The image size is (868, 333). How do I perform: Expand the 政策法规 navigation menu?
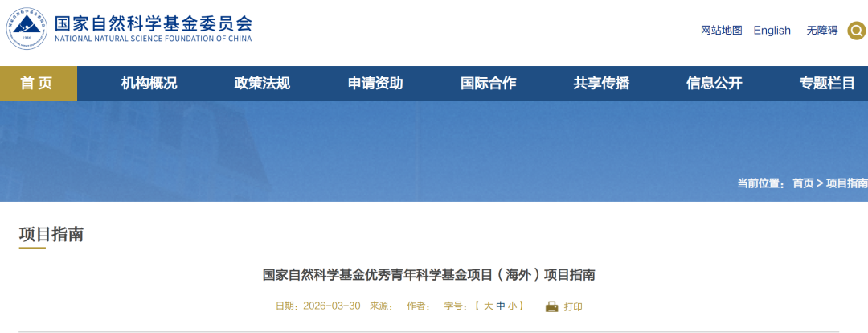(262, 84)
